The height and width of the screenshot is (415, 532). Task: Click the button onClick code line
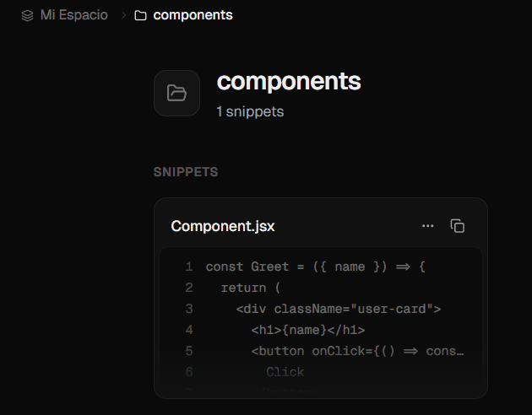[x=357, y=351]
